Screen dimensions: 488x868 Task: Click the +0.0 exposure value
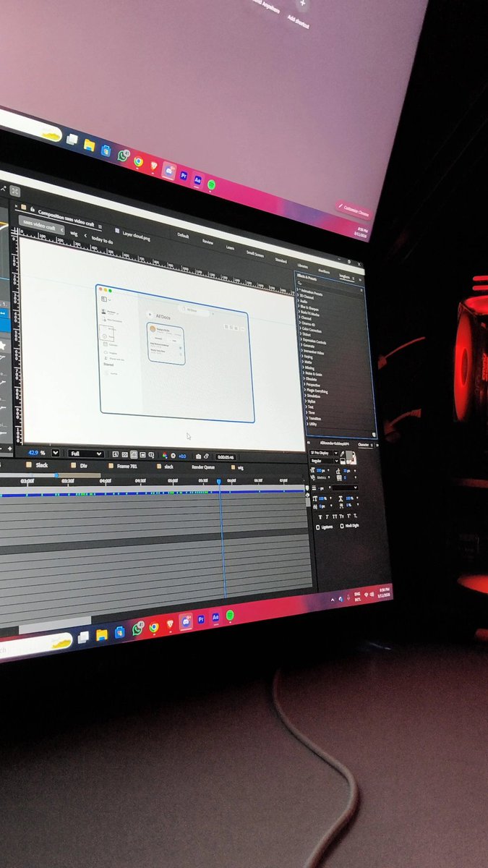pyautogui.click(x=182, y=456)
